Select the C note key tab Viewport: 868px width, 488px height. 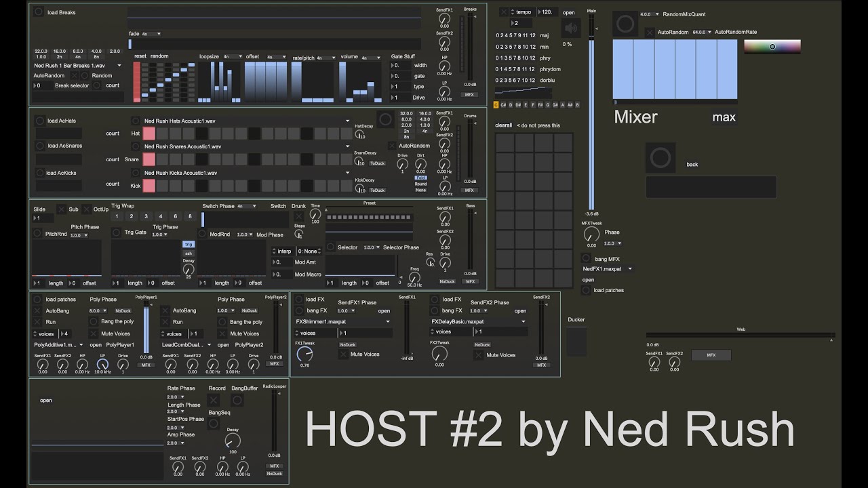coord(496,105)
